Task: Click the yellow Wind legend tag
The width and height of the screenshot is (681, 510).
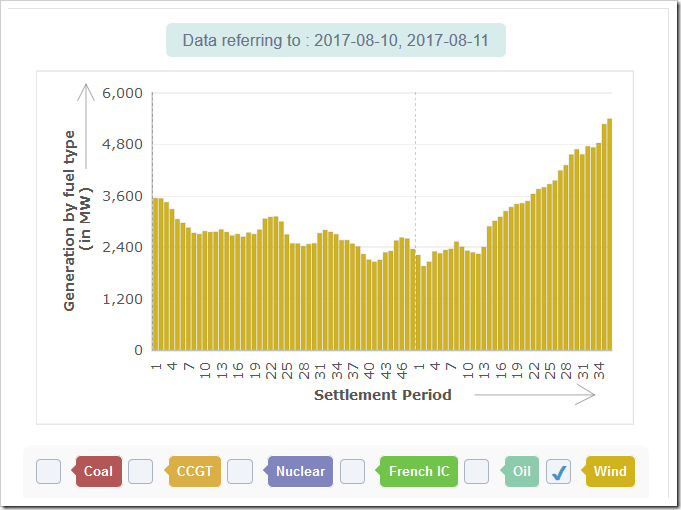Action: pyautogui.click(x=609, y=472)
